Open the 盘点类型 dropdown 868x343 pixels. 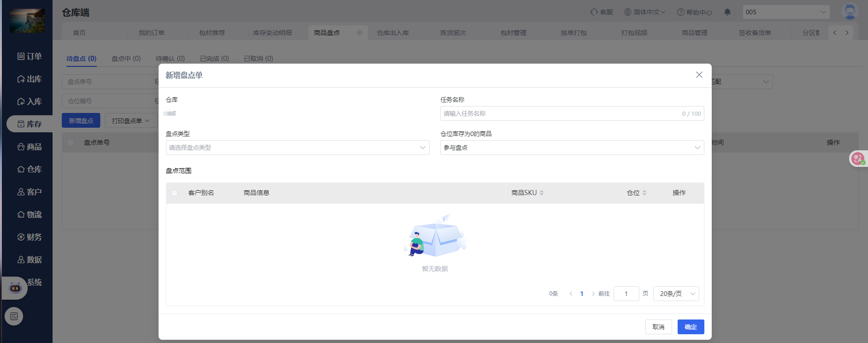(297, 148)
